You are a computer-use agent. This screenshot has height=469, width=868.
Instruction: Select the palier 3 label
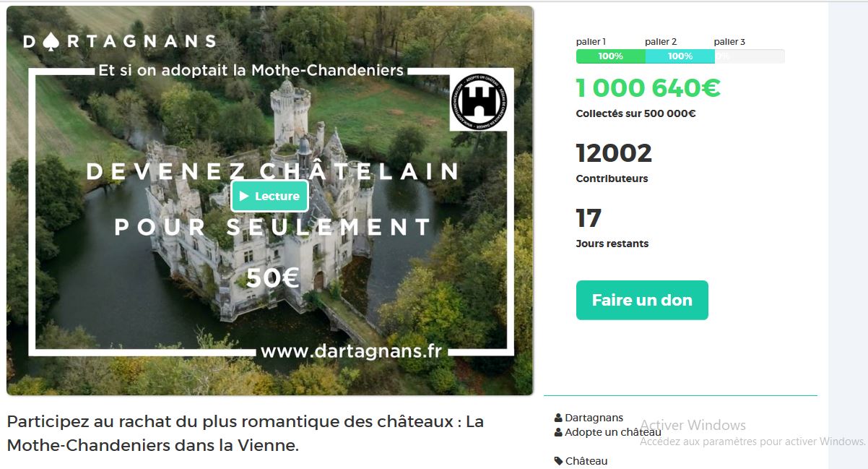(729, 42)
